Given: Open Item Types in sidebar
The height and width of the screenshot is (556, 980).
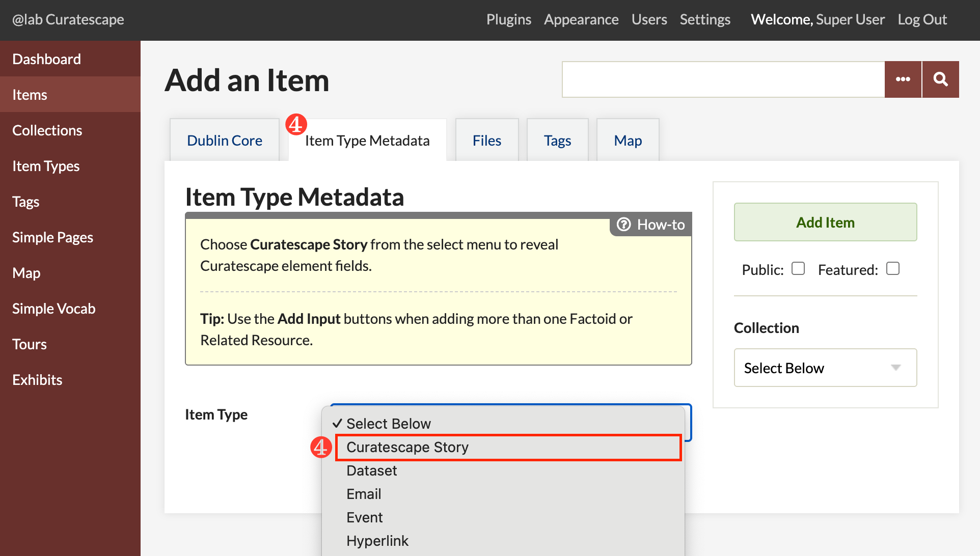Looking at the screenshot, I should click(x=70, y=166).
